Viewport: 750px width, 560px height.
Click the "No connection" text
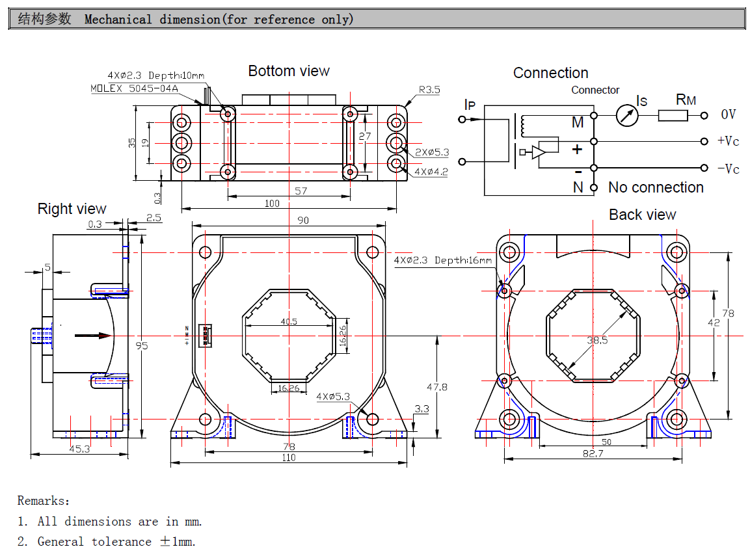click(x=656, y=187)
